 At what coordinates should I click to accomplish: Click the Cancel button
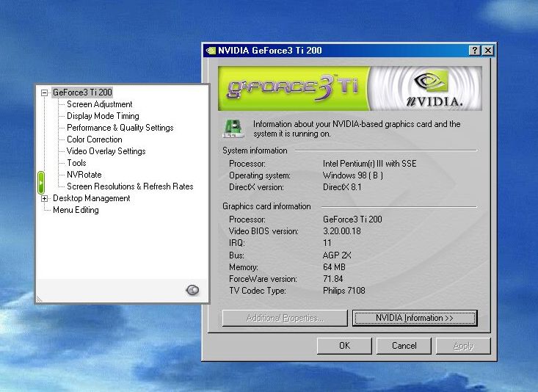pyautogui.click(x=404, y=346)
